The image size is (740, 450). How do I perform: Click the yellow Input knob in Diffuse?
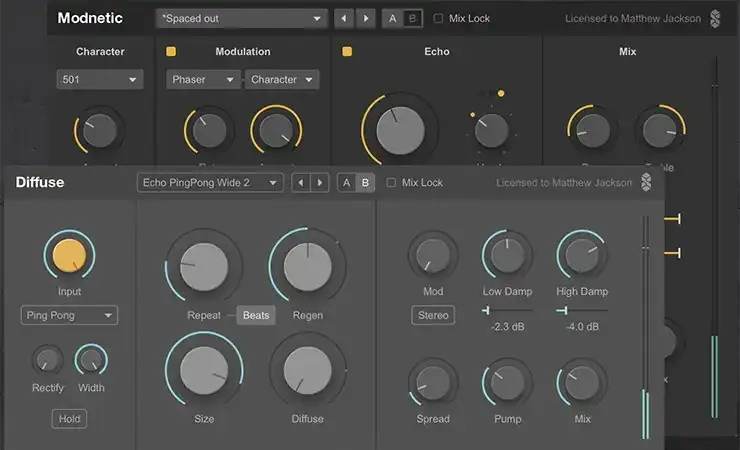(69, 256)
